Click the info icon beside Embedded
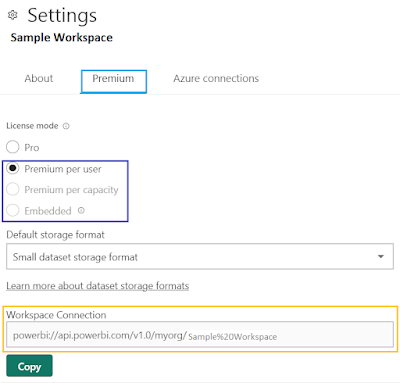Image resolution: width=400 pixels, height=383 pixels. 81,210
